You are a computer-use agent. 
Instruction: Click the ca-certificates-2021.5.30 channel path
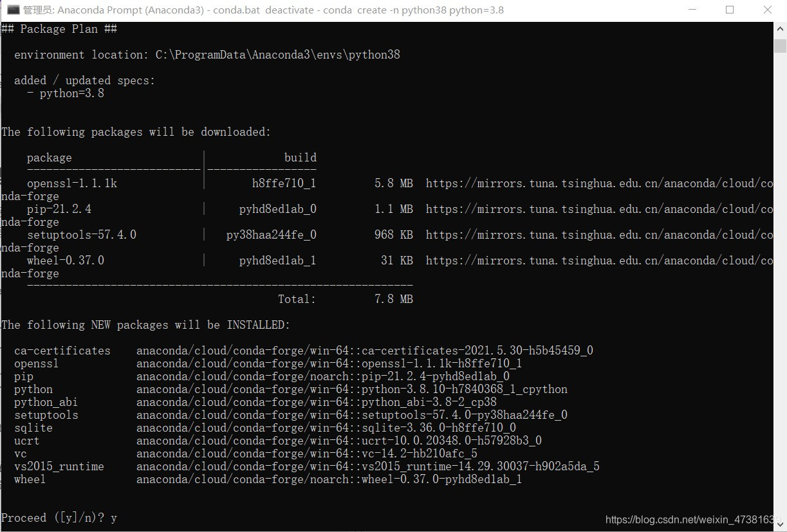point(365,351)
